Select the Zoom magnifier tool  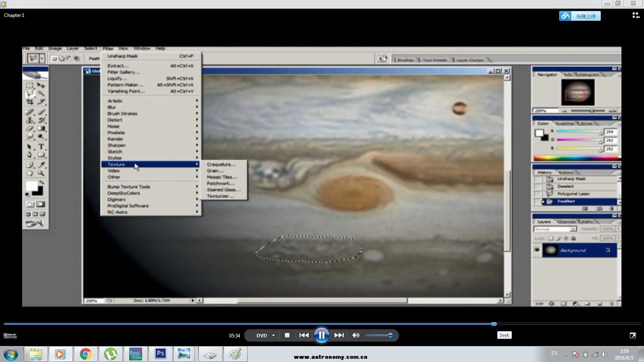pyautogui.click(x=41, y=173)
